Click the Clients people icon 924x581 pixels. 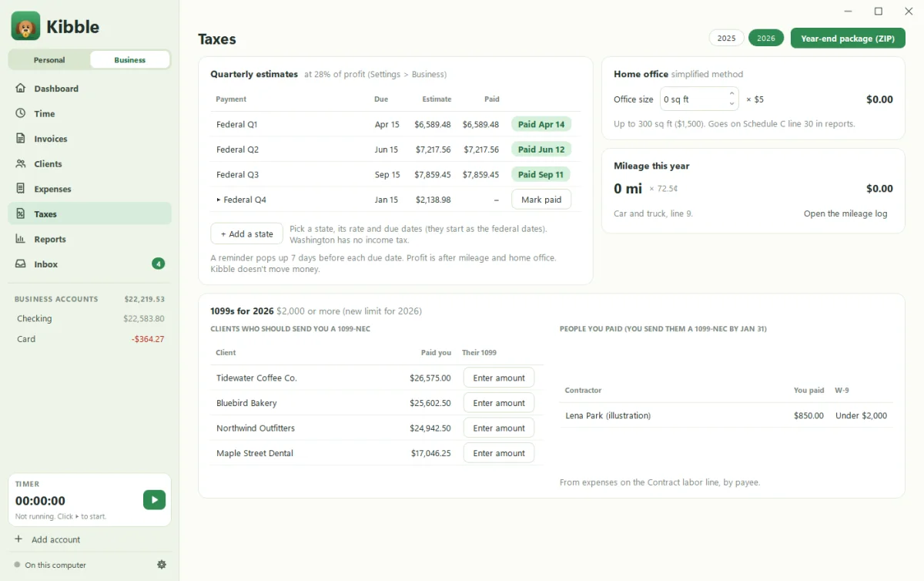click(21, 164)
